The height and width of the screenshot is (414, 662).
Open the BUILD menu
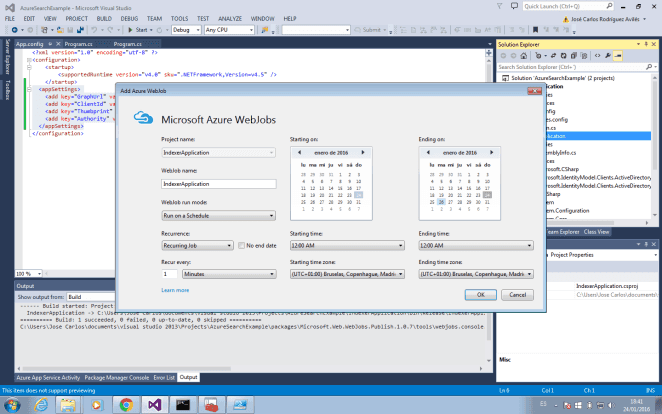pyautogui.click(x=104, y=19)
